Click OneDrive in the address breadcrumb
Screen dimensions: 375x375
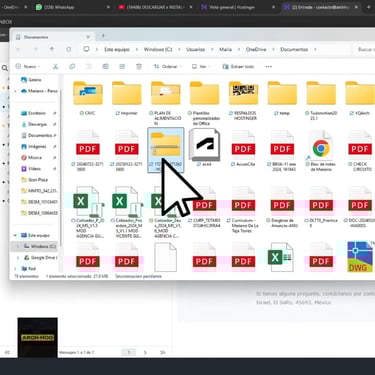[256, 49]
